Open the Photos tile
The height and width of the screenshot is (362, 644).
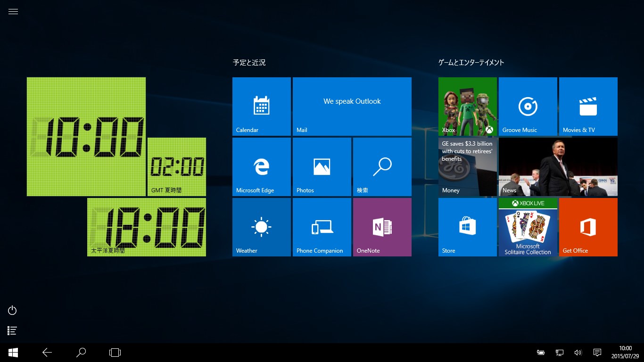[x=322, y=167]
